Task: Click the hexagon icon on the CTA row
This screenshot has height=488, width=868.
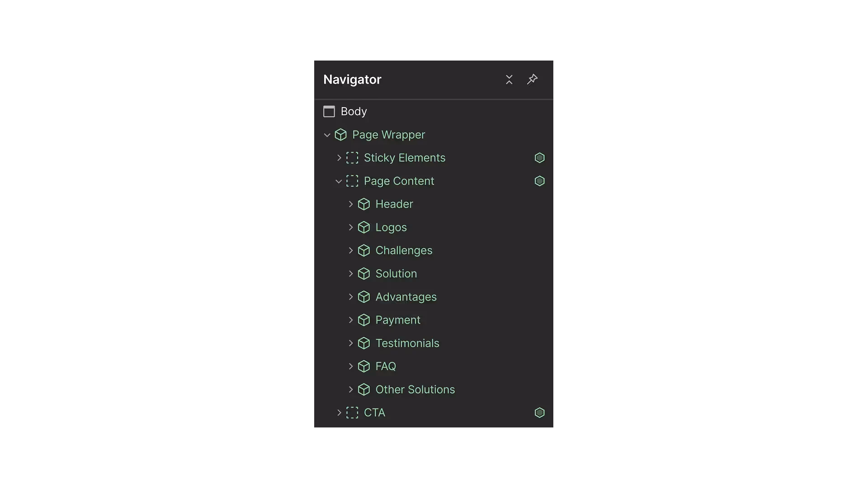Action: pos(539,413)
